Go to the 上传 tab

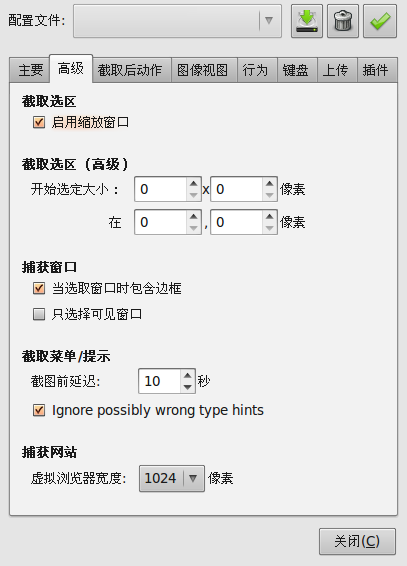point(335,70)
